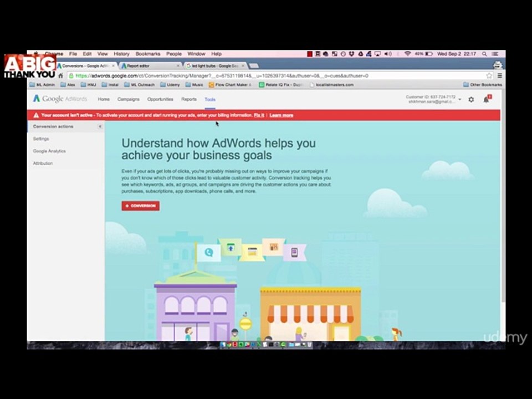Open a new Chrome tab
The image size is (532, 399).
tap(254, 65)
